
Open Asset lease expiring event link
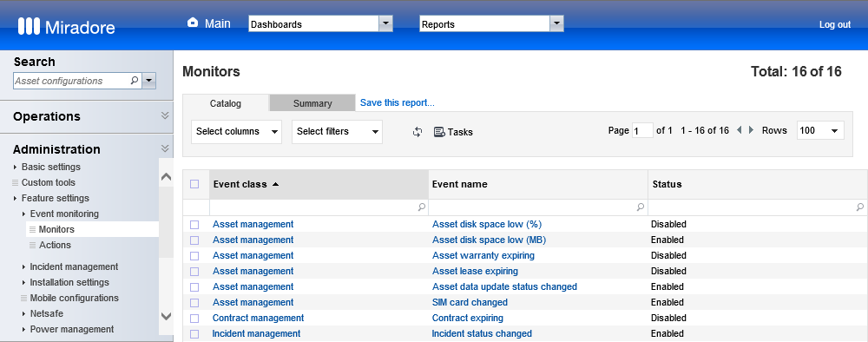(x=475, y=271)
